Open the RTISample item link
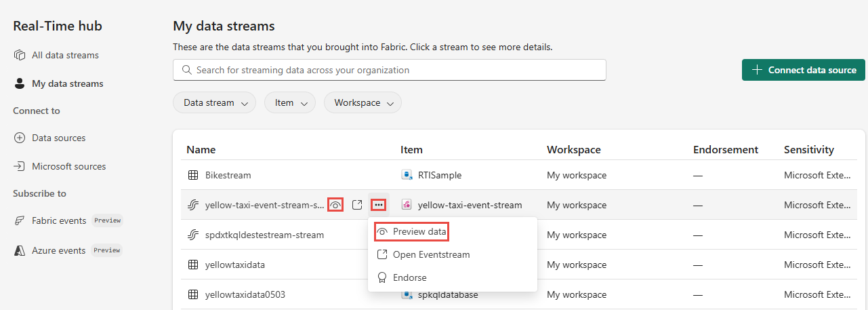 tap(440, 175)
